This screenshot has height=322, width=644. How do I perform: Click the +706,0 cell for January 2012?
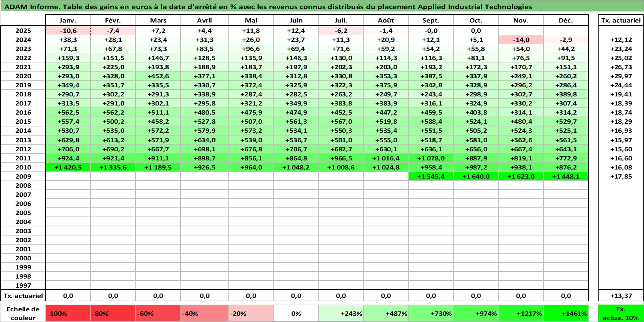coord(68,149)
